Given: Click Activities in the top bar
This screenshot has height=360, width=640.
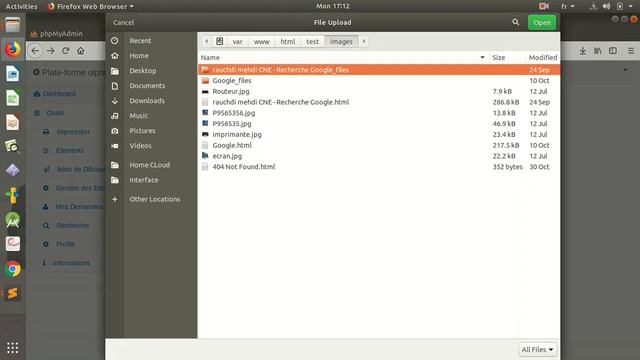Looking at the screenshot, I should coord(21,6).
